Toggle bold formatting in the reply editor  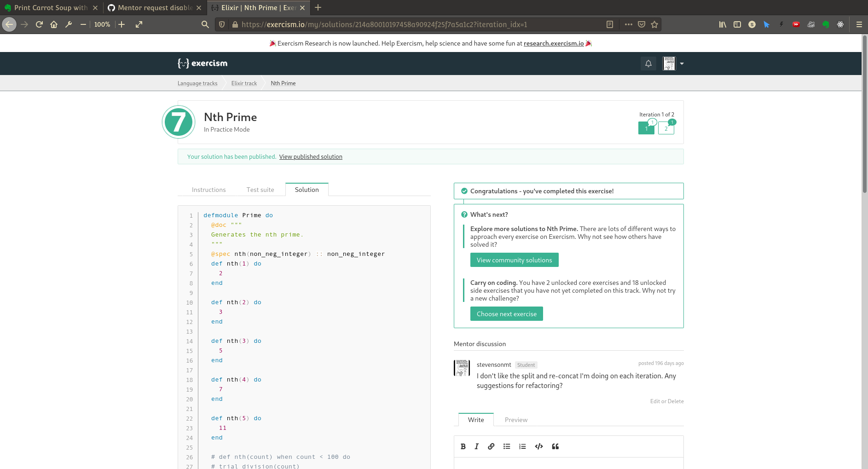click(x=463, y=446)
